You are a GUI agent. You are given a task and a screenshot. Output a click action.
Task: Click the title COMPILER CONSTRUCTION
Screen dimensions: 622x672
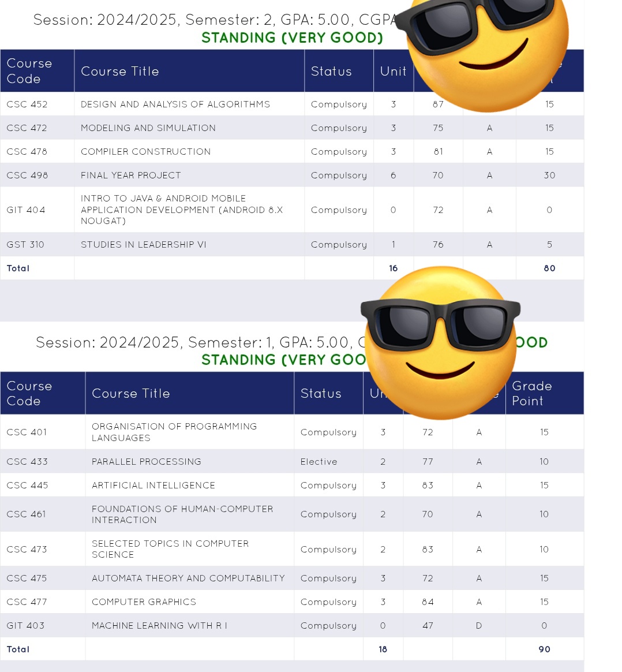click(145, 151)
